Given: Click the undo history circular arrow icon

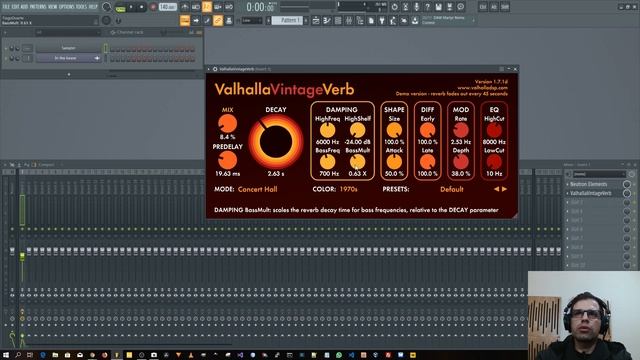Looking at the screenshot, I should click(394, 7).
